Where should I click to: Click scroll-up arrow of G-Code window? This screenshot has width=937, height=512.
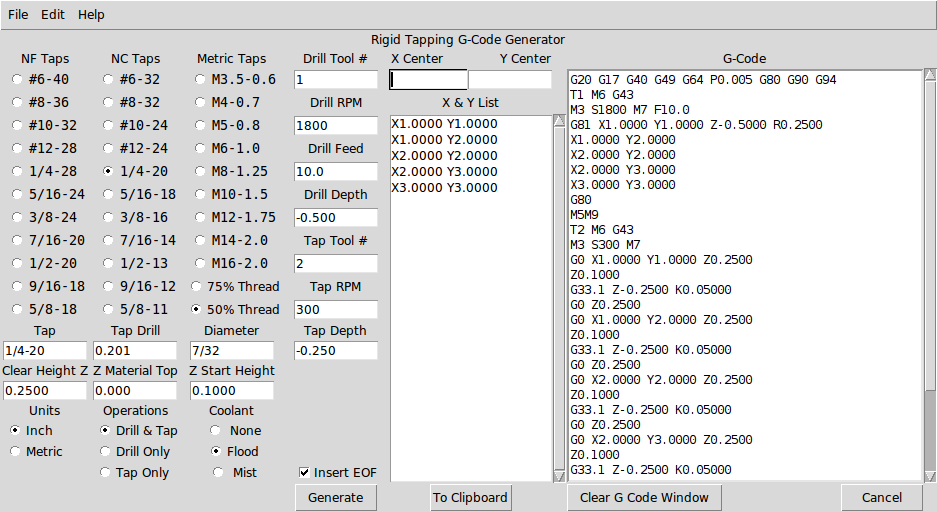(930, 75)
